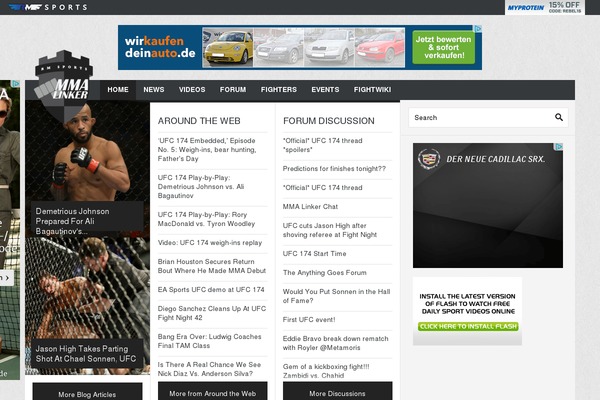Click the Click Here to Install Flash button

(468, 327)
